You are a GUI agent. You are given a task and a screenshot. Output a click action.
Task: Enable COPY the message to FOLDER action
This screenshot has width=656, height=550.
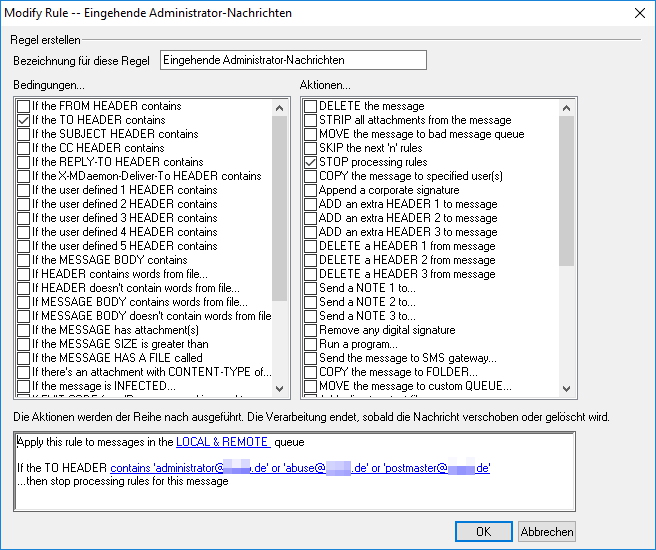coord(311,372)
